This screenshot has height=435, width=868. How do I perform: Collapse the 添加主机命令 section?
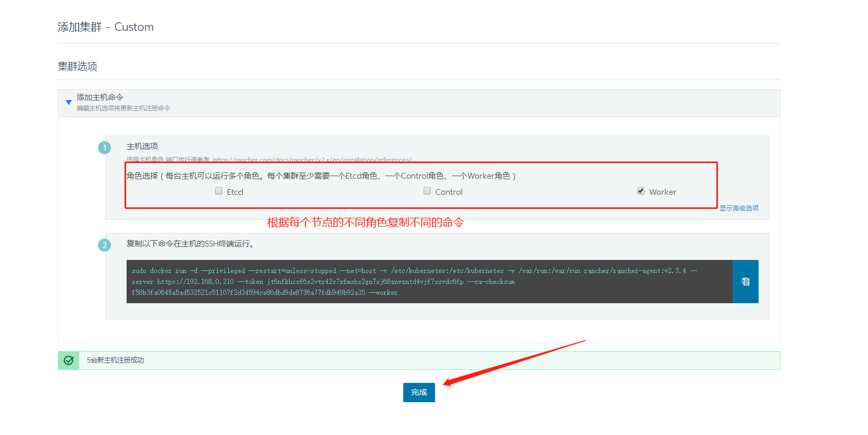[68, 102]
